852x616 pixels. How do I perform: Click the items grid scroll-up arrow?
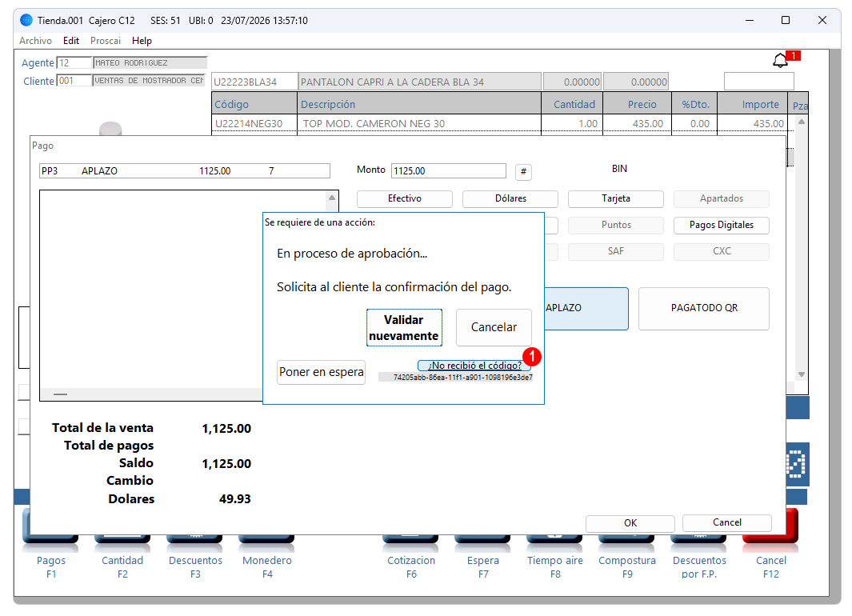[802, 122]
